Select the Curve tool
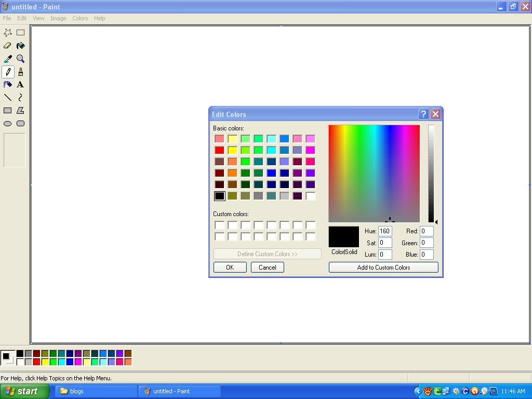Viewport: 532px width, 399px height. point(20,98)
